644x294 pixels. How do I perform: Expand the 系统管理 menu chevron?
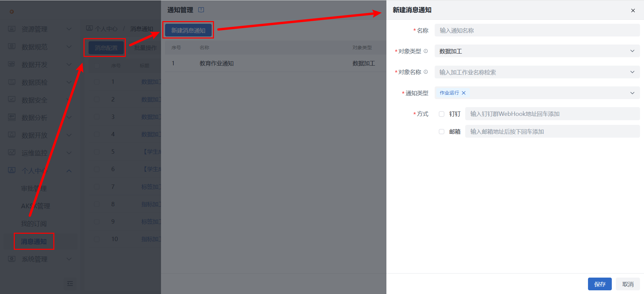click(x=69, y=259)
